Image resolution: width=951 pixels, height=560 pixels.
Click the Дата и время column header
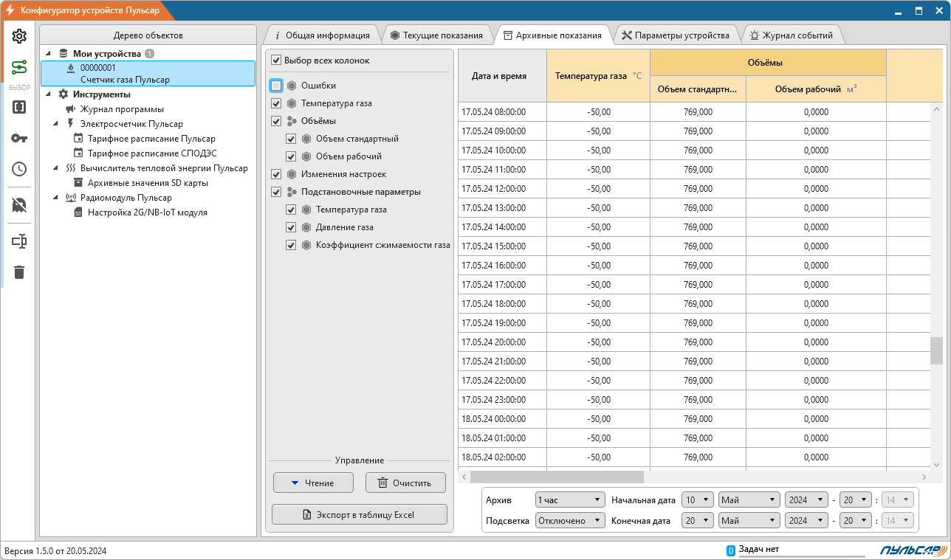[x=503, y=75]
